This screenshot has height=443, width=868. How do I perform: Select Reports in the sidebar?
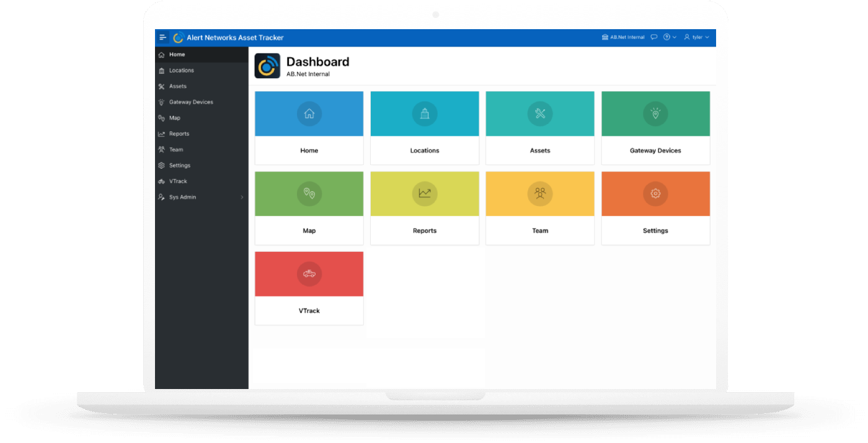[x=201, y=134]
